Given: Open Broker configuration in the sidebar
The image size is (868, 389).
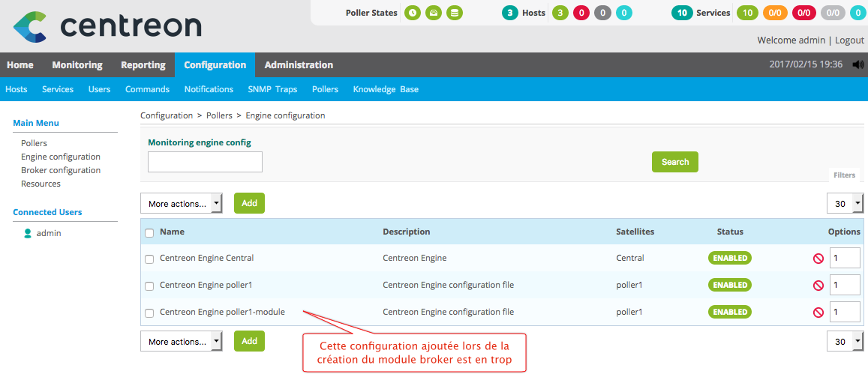Looking at the screenshot, I should pyautogui.click(x=61, y=170).
